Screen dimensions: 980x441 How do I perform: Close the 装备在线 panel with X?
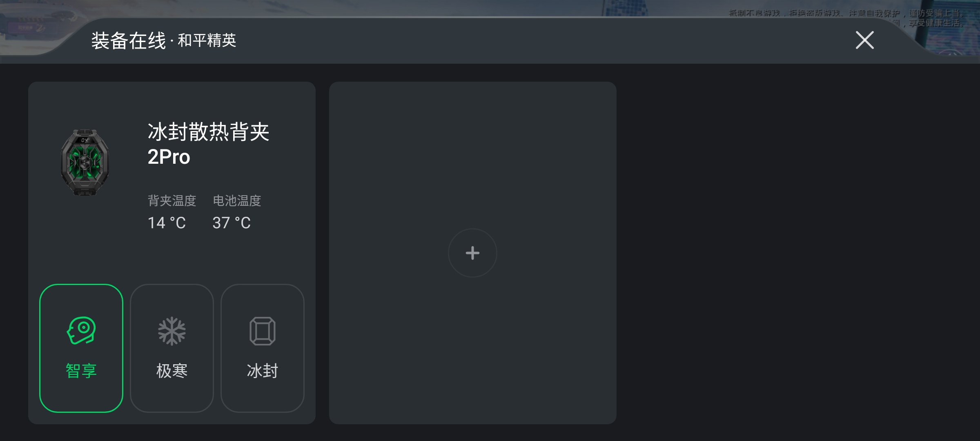[x=864, y=40]
